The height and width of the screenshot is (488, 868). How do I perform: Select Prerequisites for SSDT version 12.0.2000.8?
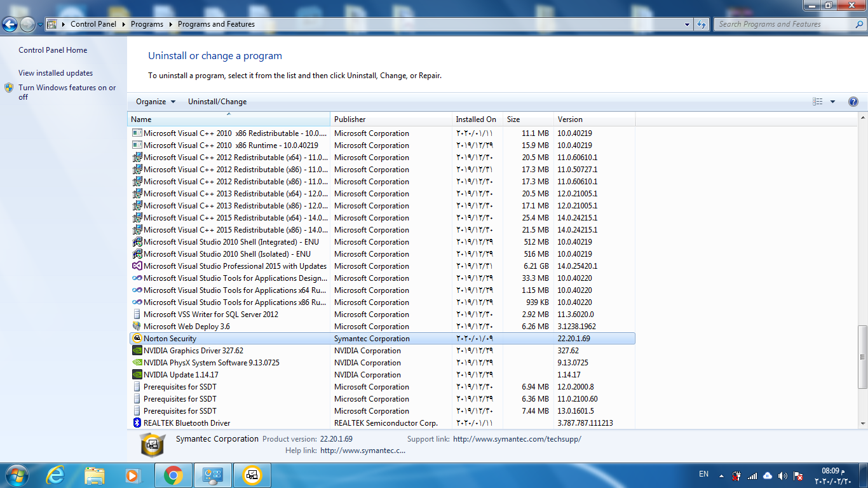click(381, 387)
